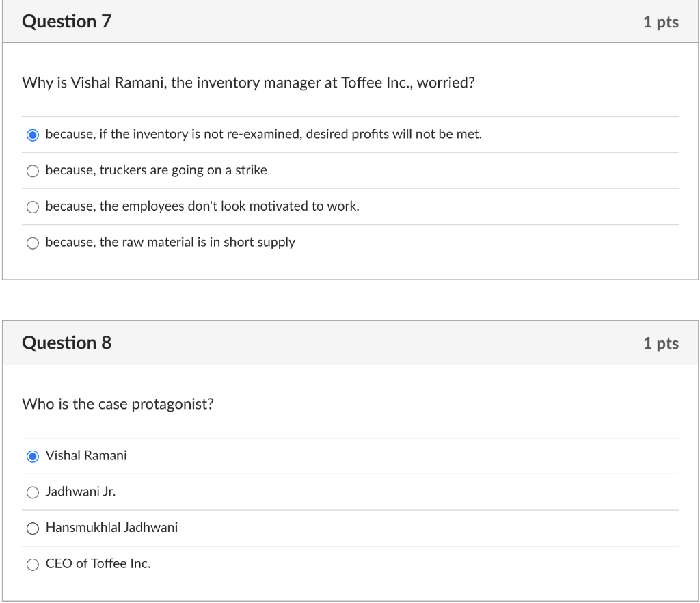This screenshot has height=603, width=700.
Task: Click the 'Why is Vishal Ramani worried' question text
Action: [x=248, y=83]
